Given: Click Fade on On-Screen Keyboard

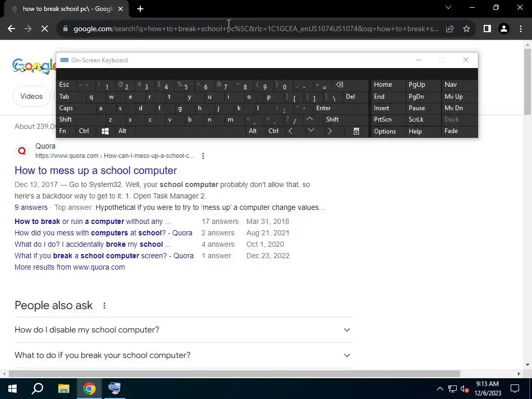Looking at the screenshot, I should (459, 131).
